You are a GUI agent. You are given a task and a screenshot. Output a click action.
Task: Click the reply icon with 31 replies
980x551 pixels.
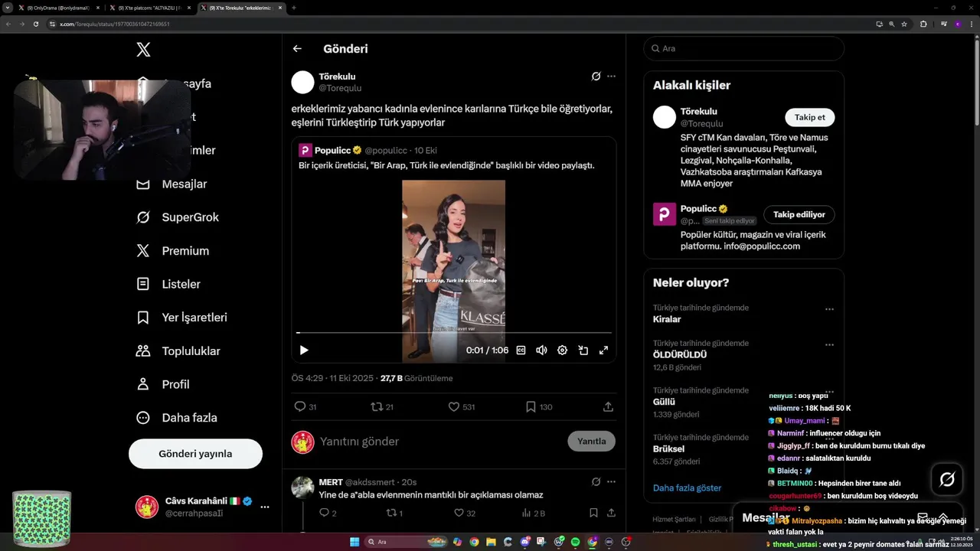pos(300,406)
